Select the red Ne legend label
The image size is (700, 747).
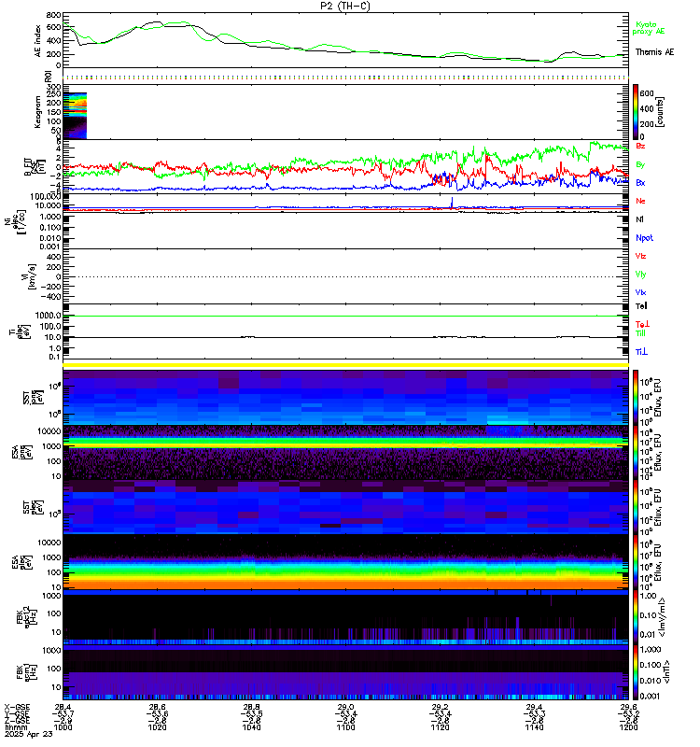point(640,201)
